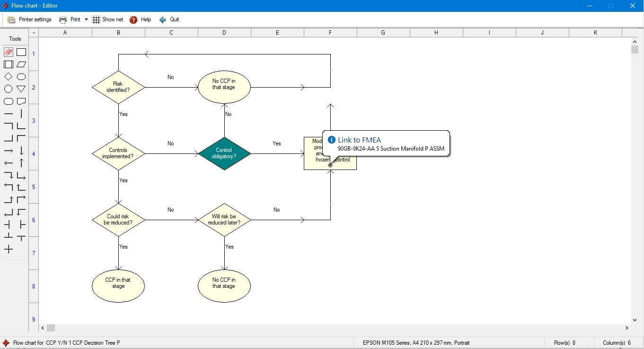Click the vertical scrollbar up arrow
The width and height of the screenshot is (644, 349).
point(635,41)
